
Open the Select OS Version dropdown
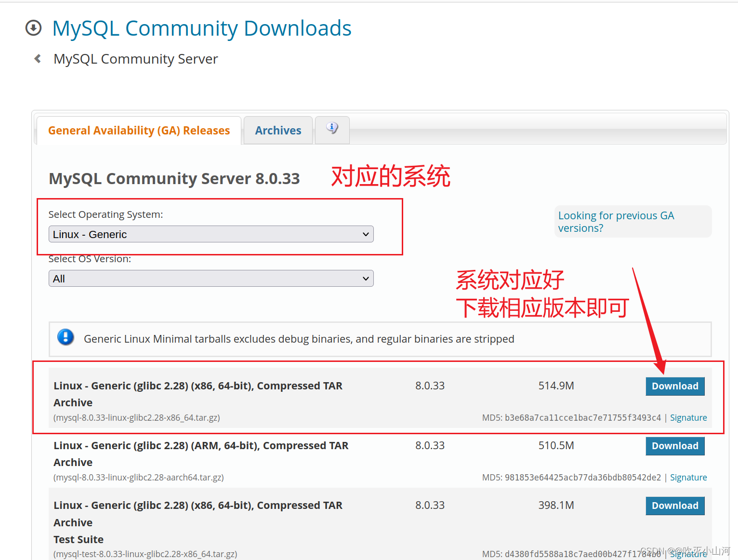[x=211, y=279]
